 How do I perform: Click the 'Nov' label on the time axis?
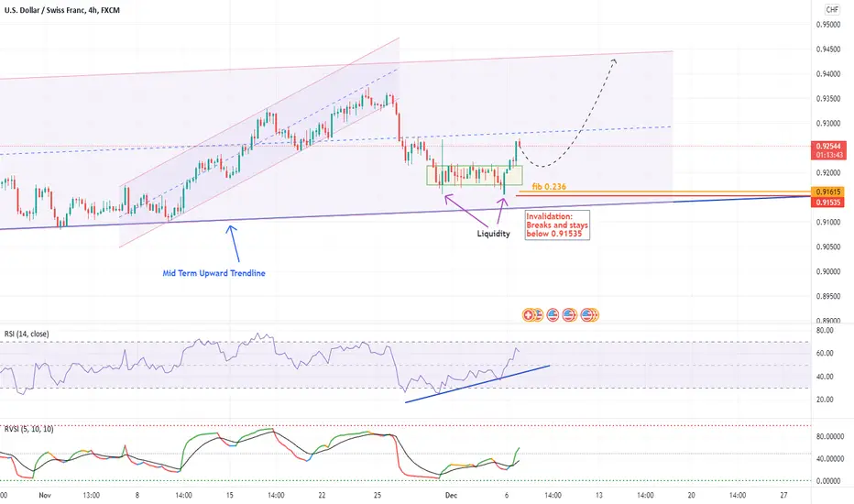click(45, 495)
